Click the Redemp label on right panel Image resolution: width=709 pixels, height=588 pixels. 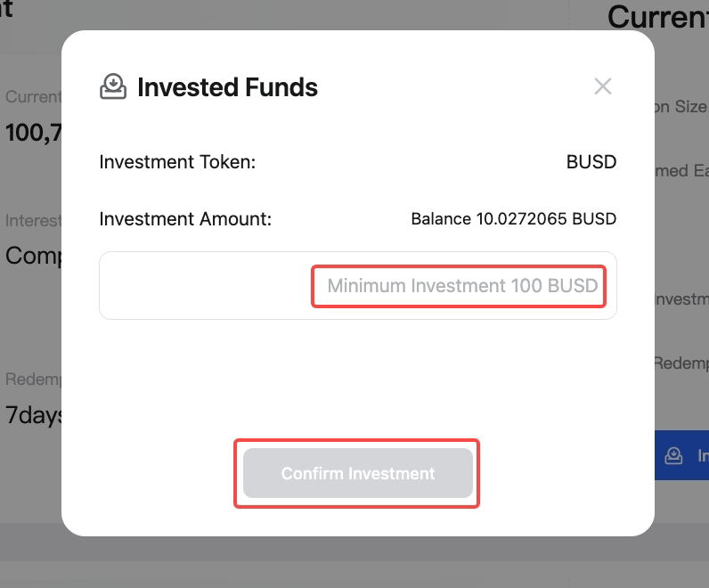[x=680, y=363]
